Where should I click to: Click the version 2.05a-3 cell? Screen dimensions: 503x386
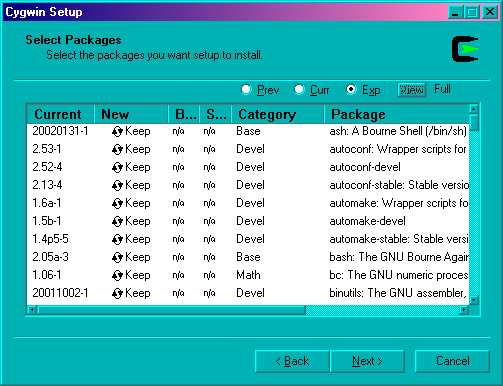(x=50, y=257)
